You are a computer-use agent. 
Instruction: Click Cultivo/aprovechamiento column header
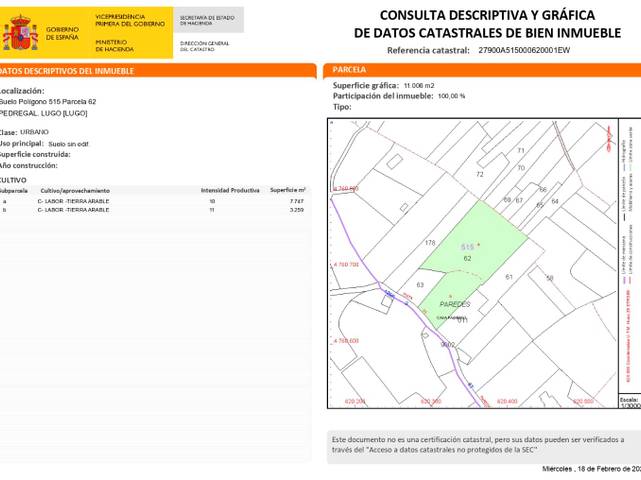[75, 191]
